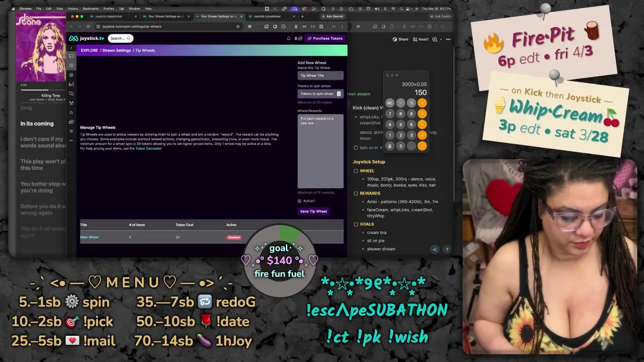Screen dimensions: 644x362
Task: Click the RSS feed sidebar icon
Action: click(71, 112)
